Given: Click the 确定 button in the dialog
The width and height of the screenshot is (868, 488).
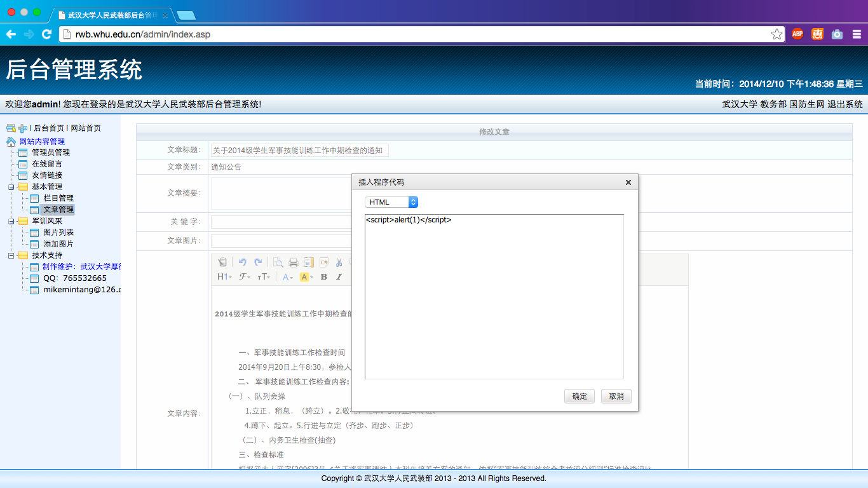Looking at the screenshot, I should coord(580,396).
